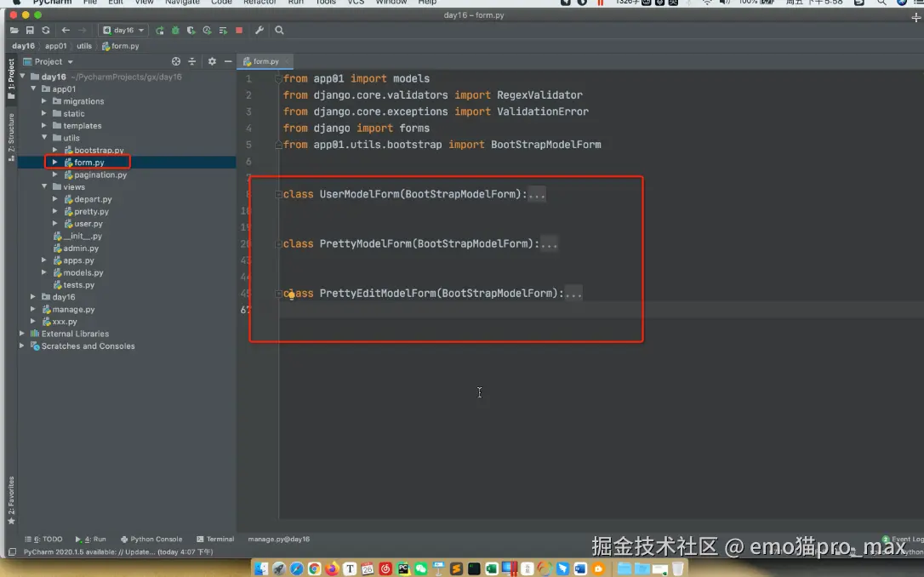Expand the migrations folder arrow
The image size is (924, 577).
coord(44,100)
